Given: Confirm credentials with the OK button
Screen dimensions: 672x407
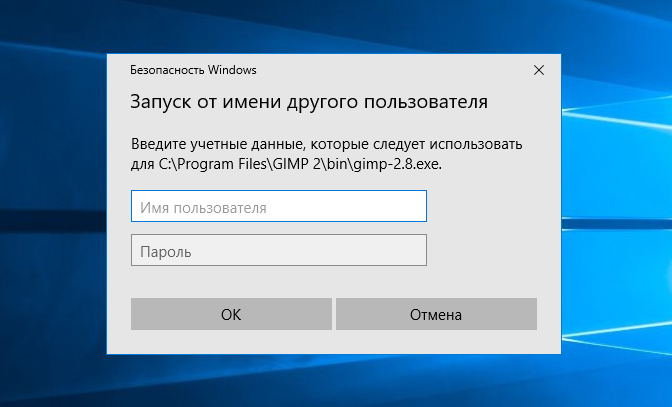Looking at the screenshot, I should (231, 314).
